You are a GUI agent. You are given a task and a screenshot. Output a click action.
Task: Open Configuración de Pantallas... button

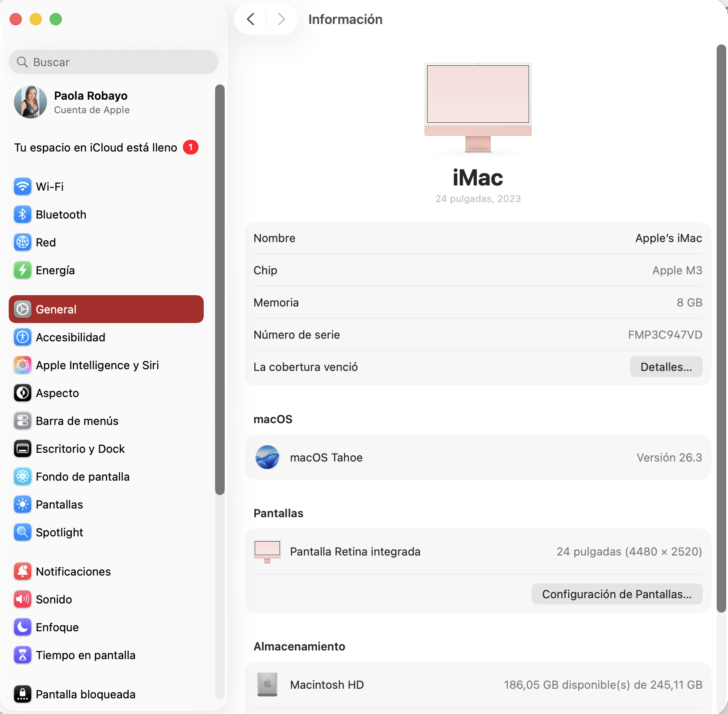coord(617,594)
